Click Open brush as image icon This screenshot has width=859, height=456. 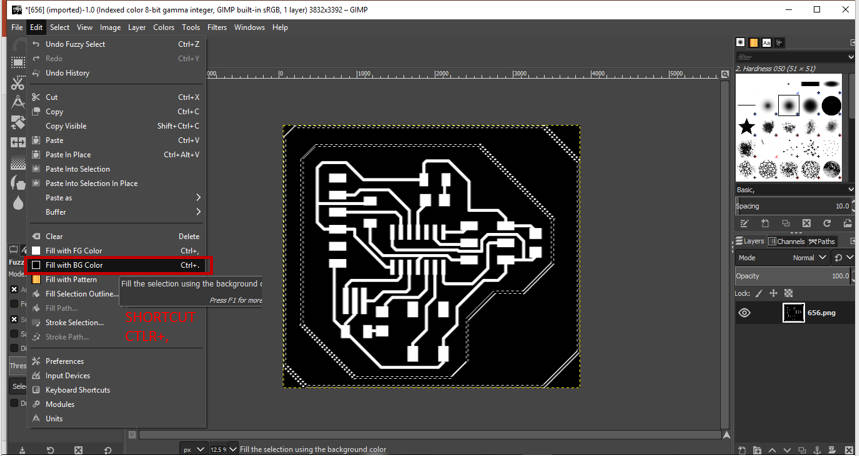point(848,224)
